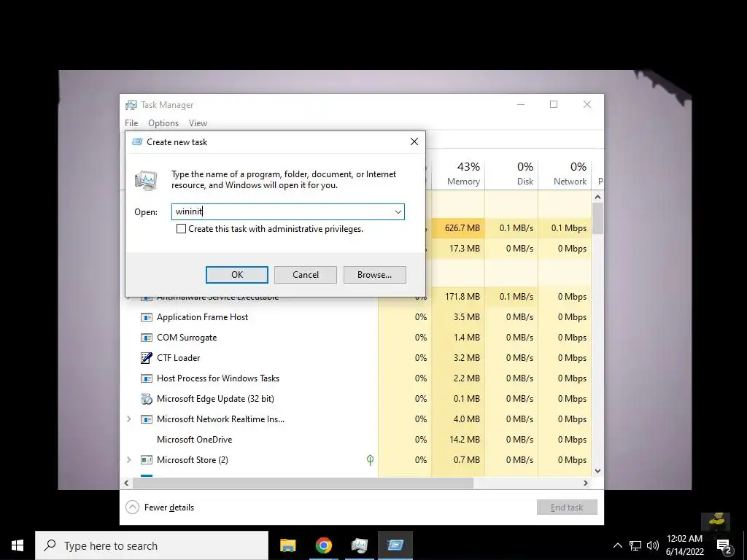Click the Microsoft Edge Update icon
747x560 pixels.
coord(146,399)
